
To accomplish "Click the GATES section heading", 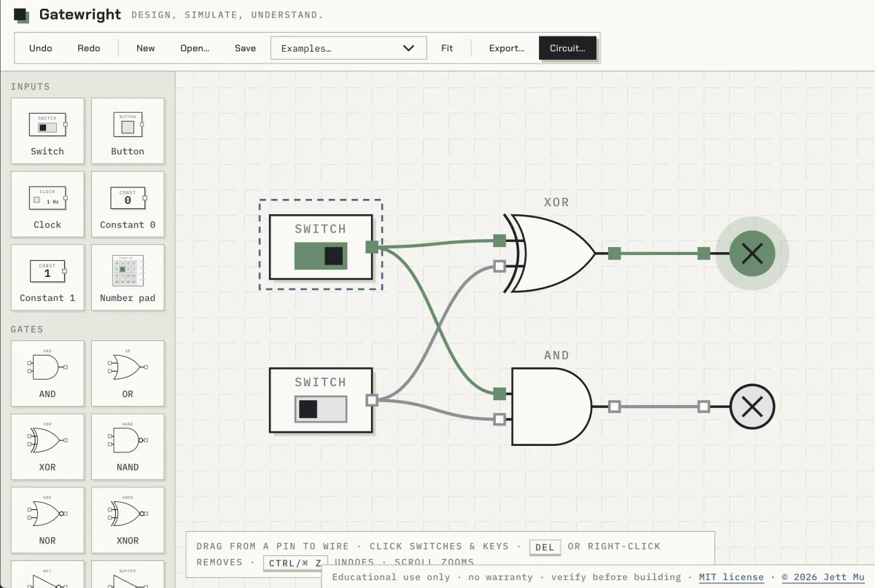I will (27, 329).
